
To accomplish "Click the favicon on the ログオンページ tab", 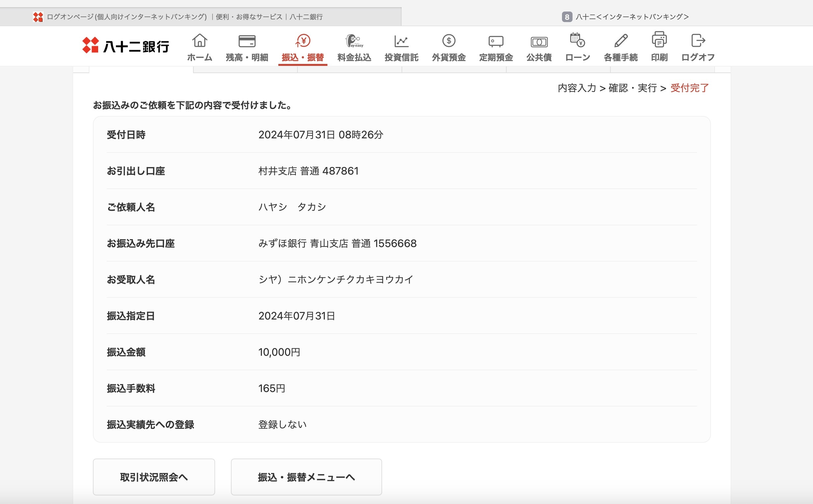I will (38, 17).
